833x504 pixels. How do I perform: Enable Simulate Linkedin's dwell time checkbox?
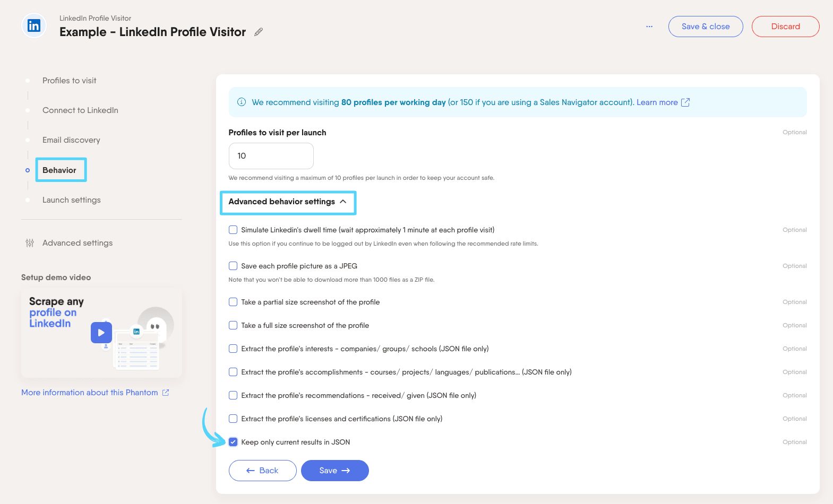point(233,230)
